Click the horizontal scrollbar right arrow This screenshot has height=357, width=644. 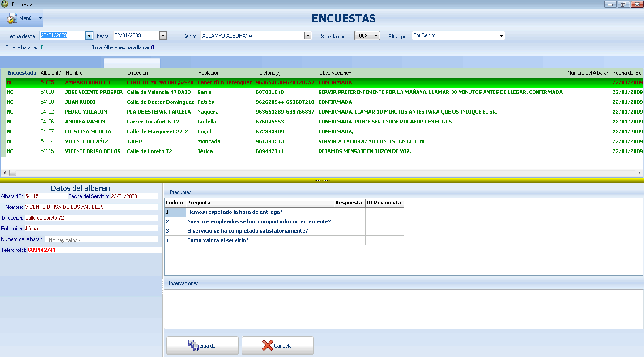click(x=639, y=173)
